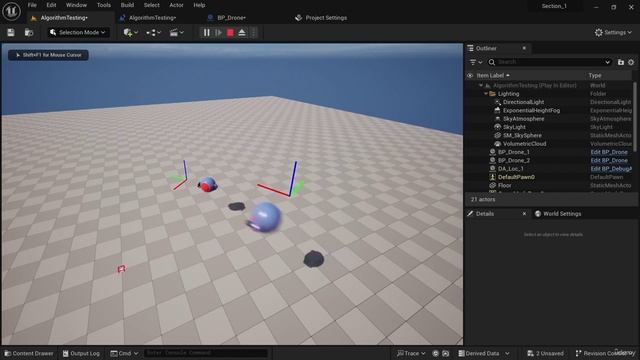Collapse the AlgorithmTesting world tree row
Image resolution: width=640 pixels, height=360 pixels.
[x=481, y=85]
